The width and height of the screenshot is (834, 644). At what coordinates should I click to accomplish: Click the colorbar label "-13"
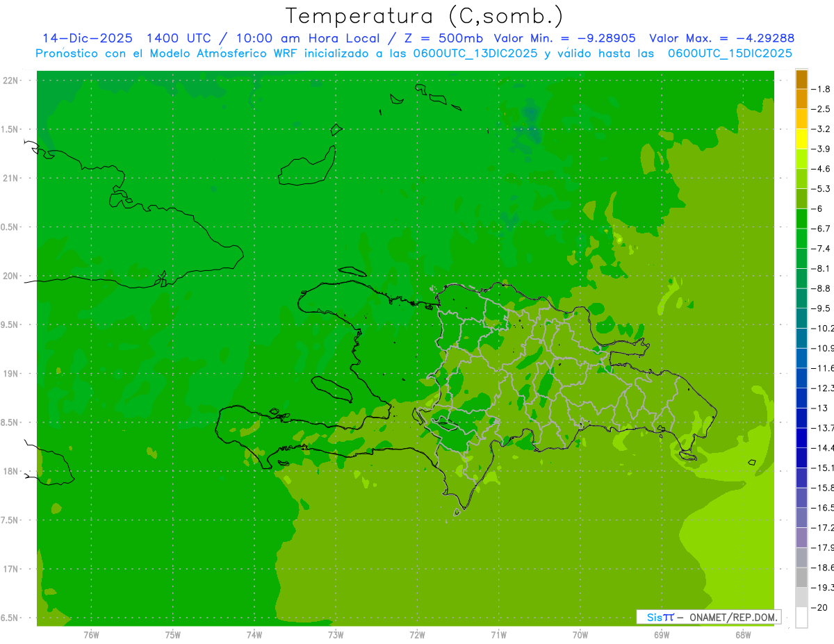click(820, 408)
